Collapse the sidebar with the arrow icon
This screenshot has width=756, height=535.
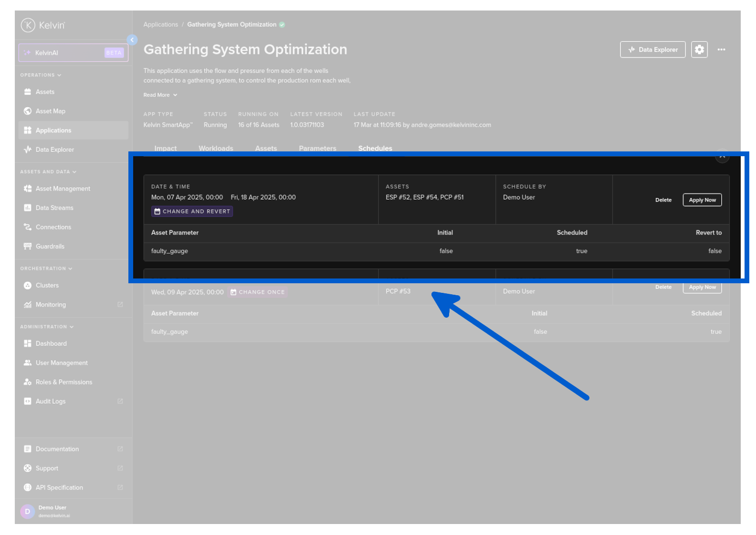click(x=132, y=40)
